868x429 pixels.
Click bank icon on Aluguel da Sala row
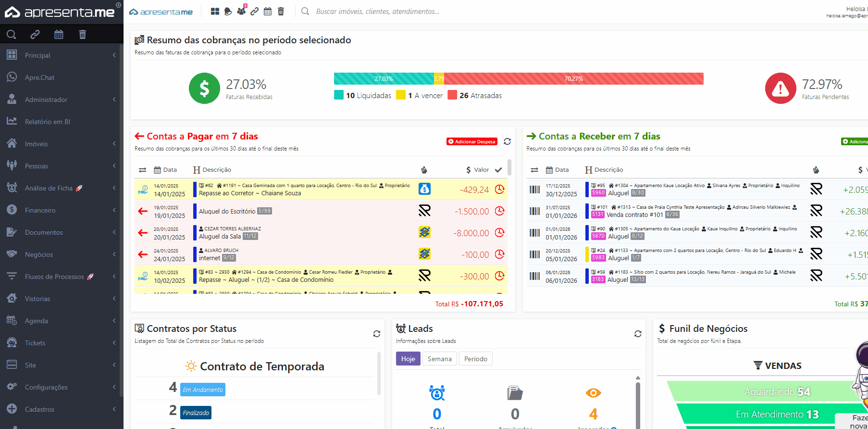424,232
